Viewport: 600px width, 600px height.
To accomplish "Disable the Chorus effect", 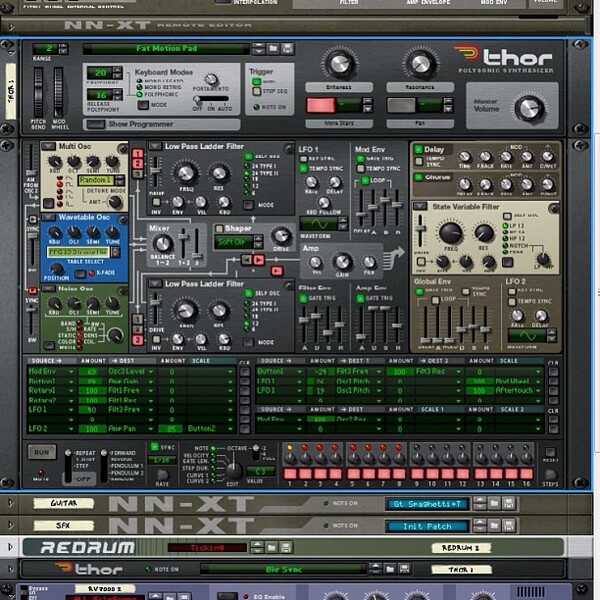I will tap(418, 177).
